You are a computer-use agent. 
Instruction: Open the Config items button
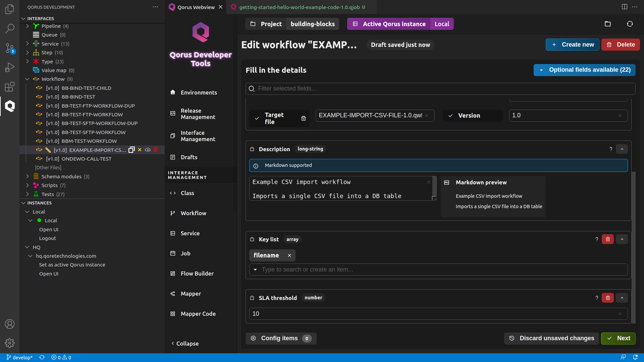[281, 339]
